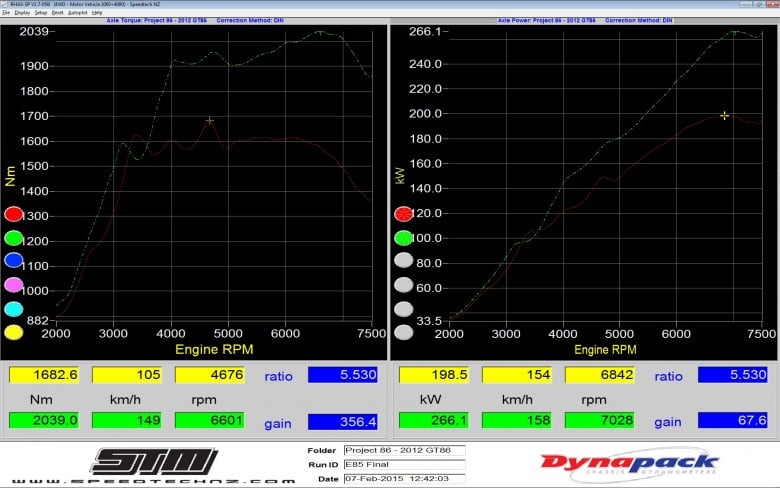Click the ratio label in torque panel

pos(279,376)
